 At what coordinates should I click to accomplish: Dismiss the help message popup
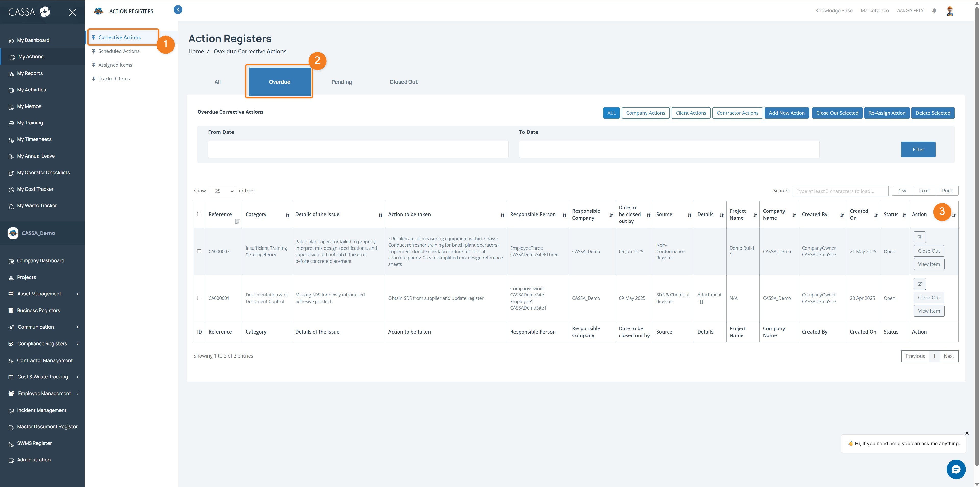coord(967,433)
